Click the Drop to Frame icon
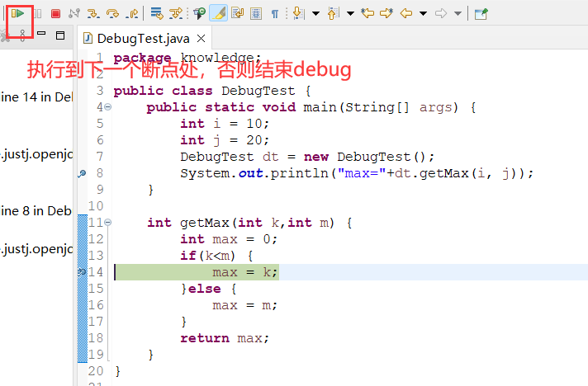The image size is (588, 386). point(157,14)
